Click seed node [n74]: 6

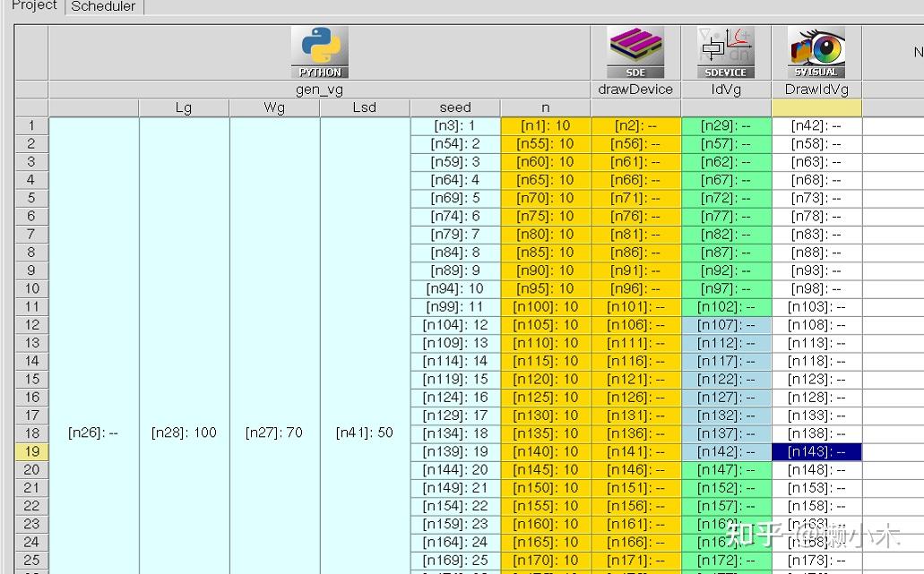pyautogui.click(x=455, y=217)
